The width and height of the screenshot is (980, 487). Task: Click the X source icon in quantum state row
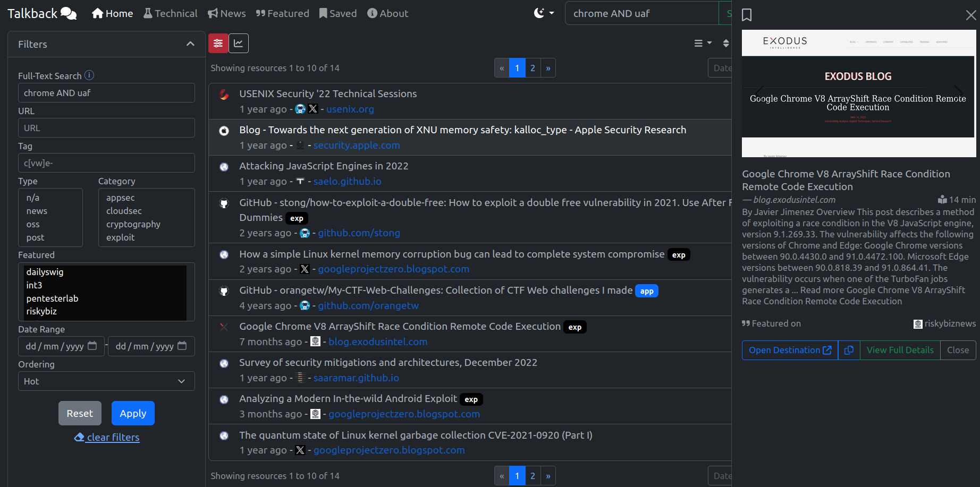300,450
